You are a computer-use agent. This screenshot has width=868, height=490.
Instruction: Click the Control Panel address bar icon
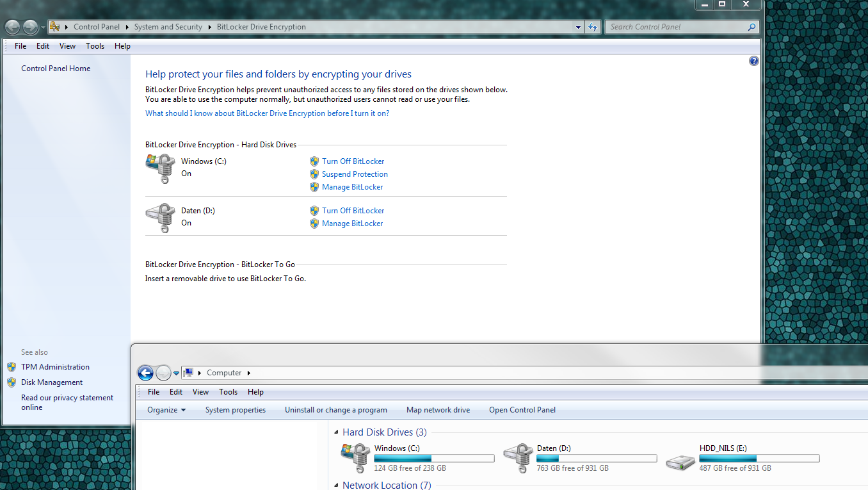pyautogui.click(x=55, y=27)
